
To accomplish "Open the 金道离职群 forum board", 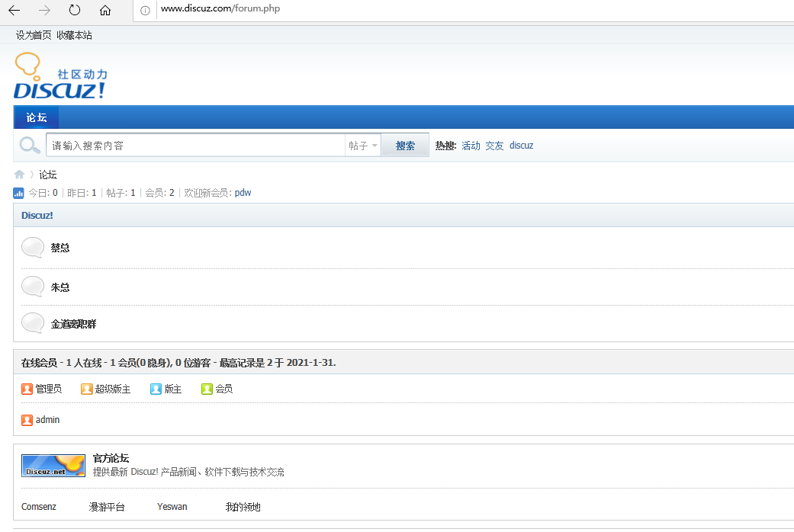I will (73, 324).
